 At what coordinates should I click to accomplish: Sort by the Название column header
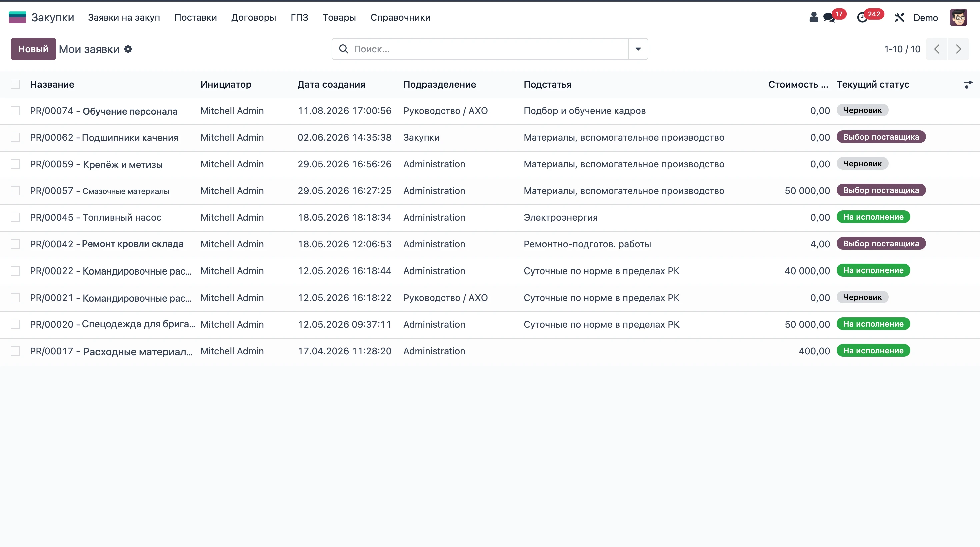click(x=52, y=84)
